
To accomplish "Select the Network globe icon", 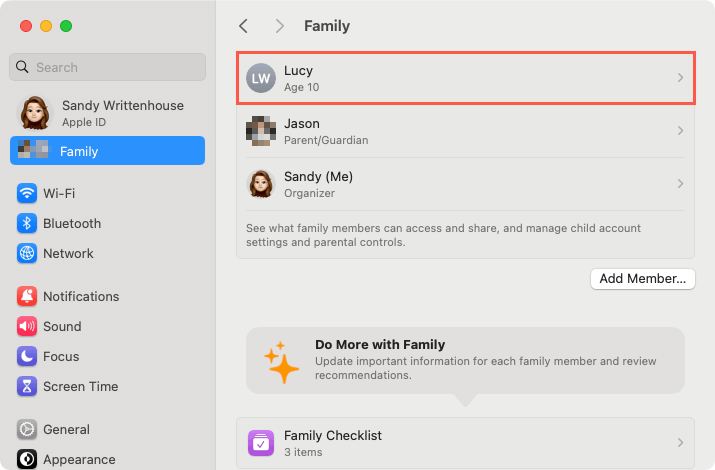I will (27, 253).
